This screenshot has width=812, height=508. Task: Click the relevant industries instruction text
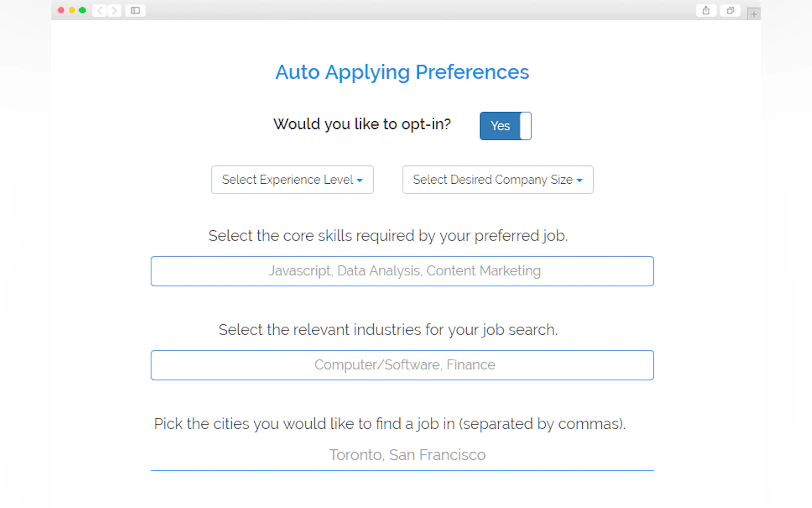click(388, 329)
